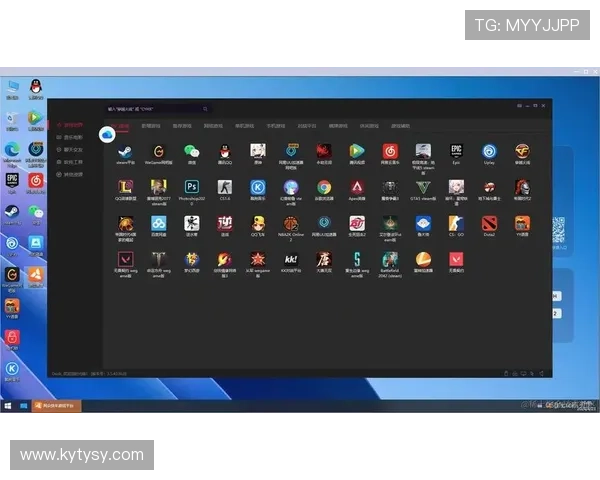Open the 软件工具 sidebar category
The height and width of the screenshot is (480, 600).
[x=70, y=162]
